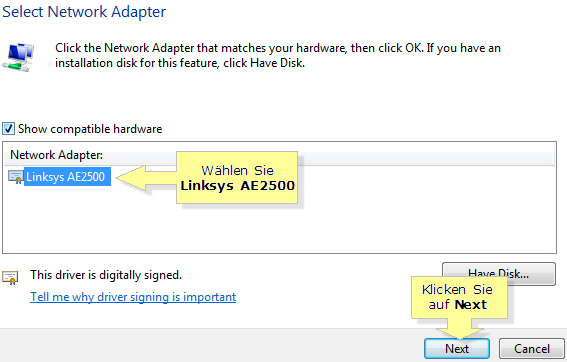This screenshot has height=362, width=567.
Task: Click the Show compatible hardware label text
Action: [90, 129]
